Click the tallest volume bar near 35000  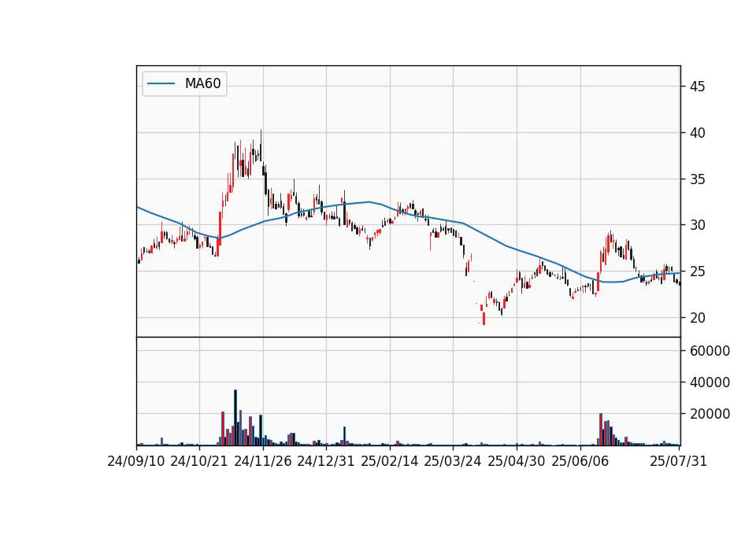(x=235, y=418)
